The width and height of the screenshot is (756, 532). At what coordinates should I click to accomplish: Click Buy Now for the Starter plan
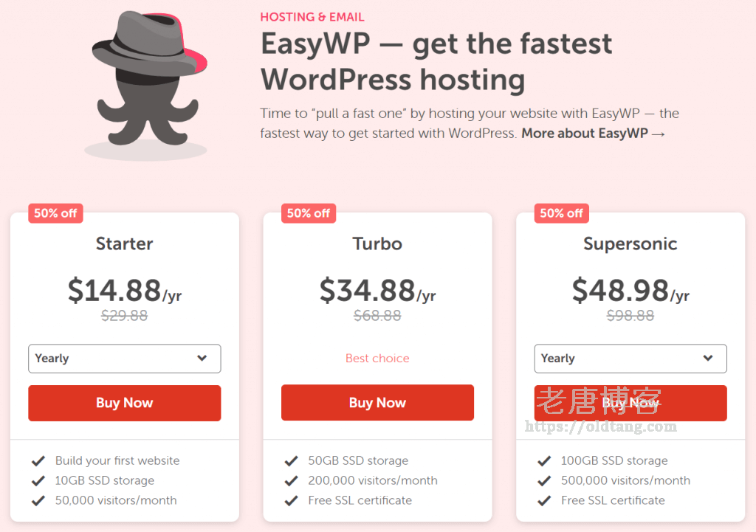tap(124, 403)
